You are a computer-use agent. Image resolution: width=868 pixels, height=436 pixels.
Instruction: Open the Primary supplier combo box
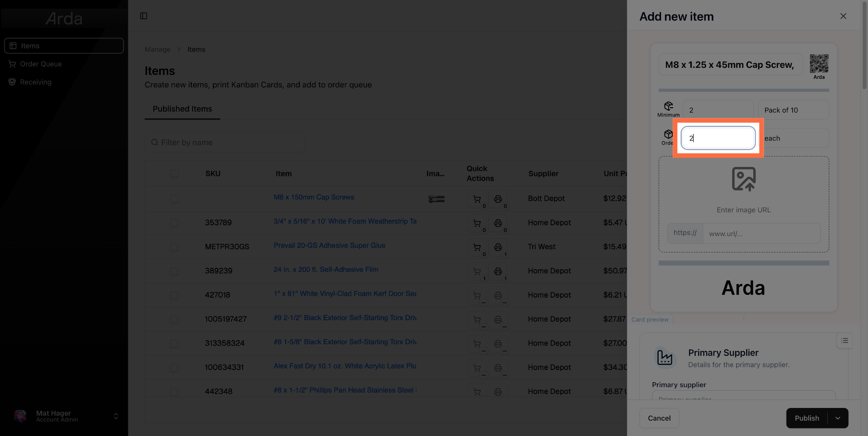(x=744, y=395)
